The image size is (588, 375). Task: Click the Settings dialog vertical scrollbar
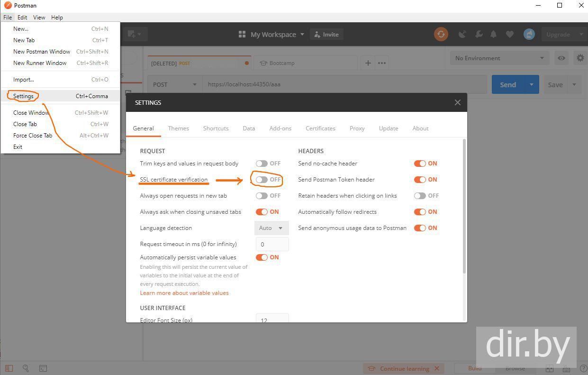(464, 206)
